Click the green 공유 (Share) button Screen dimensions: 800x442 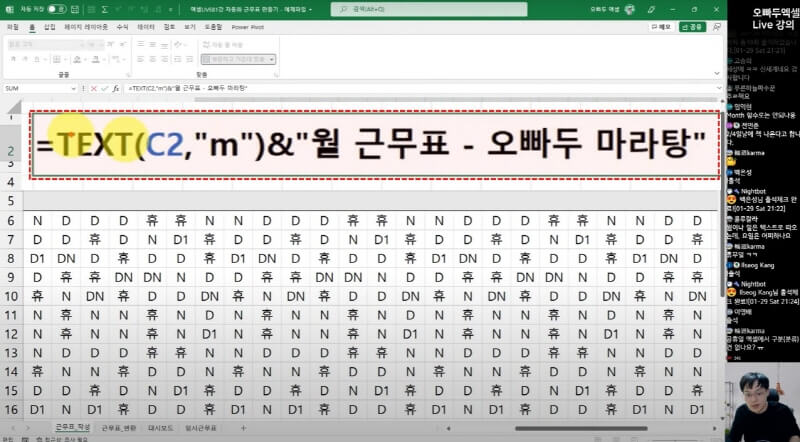[x=693, y=27]
